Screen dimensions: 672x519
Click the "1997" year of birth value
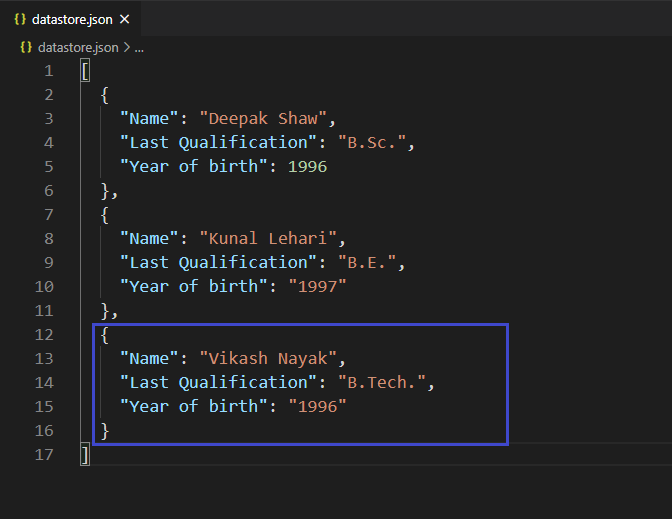(317, 286)
